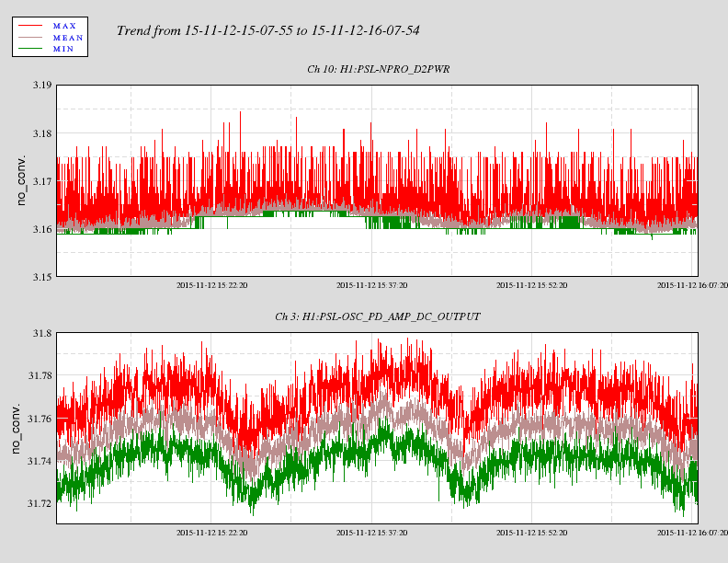Click top chart's 16:07:20 time label
Image resolution: width=728 pixels, height=563 pixels.
(x=692, y=285)
